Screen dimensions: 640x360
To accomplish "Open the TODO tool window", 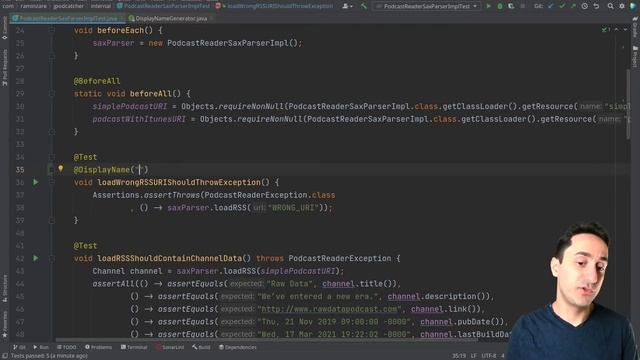I will tap(67, 347).
